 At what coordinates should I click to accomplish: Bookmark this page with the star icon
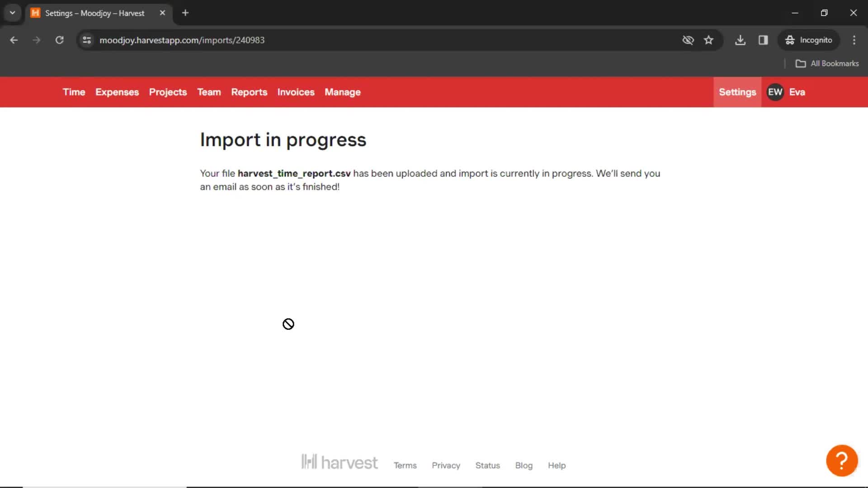(708, 40)
